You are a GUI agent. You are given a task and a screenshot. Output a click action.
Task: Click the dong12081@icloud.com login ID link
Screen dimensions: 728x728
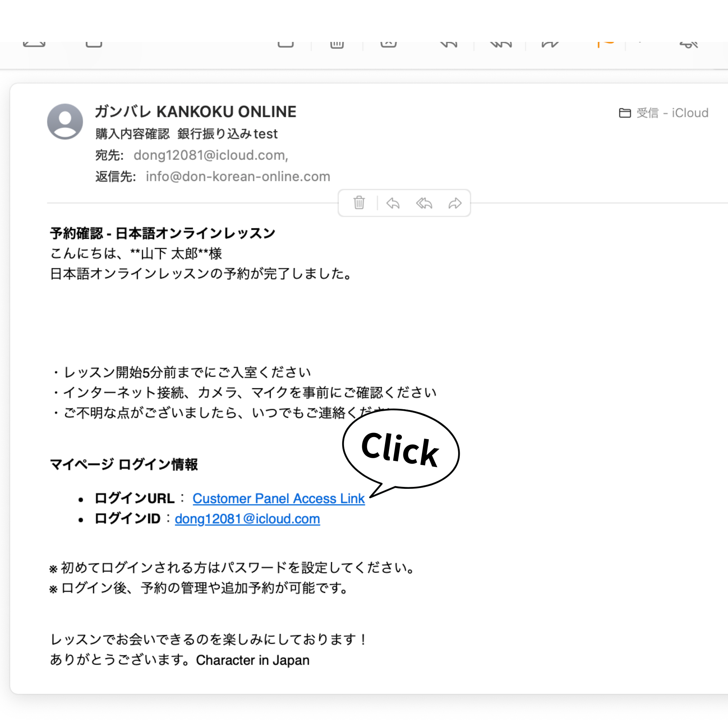(247, 519)
